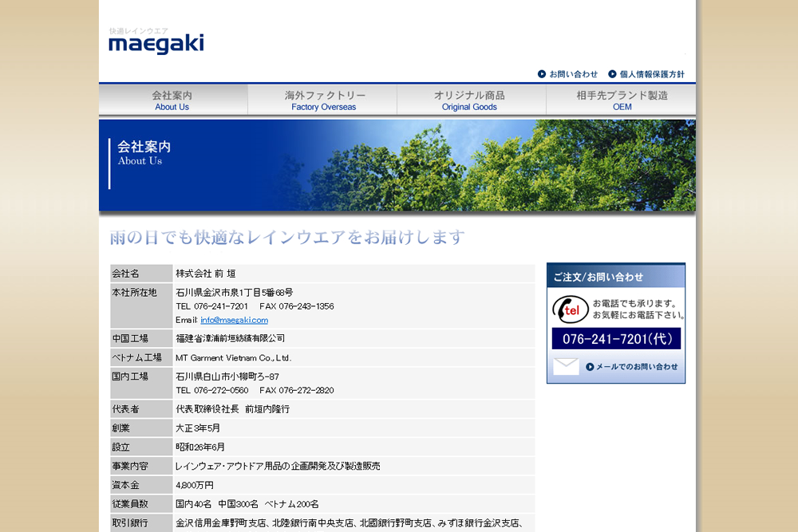The width and height of the screenshot is (798, 532).
Task: Click the arrow bullet beside メールでのお問い合わせ
Action: [x=590, y=367]
